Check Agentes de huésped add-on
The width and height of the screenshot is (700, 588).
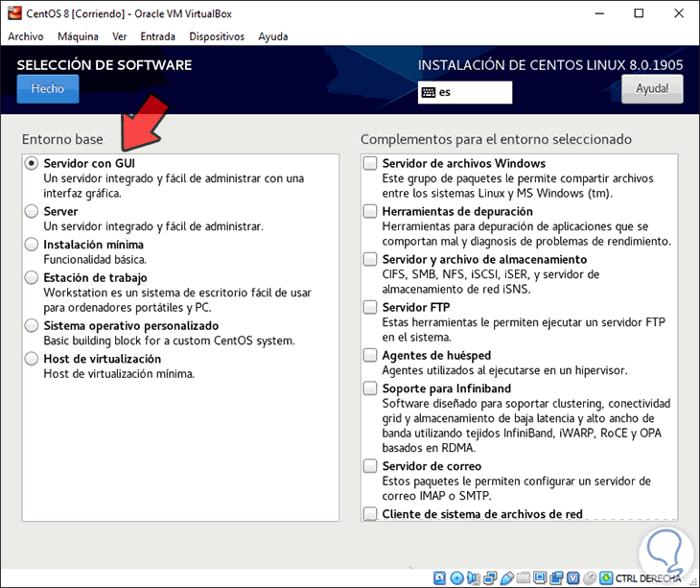pos(370,355)
